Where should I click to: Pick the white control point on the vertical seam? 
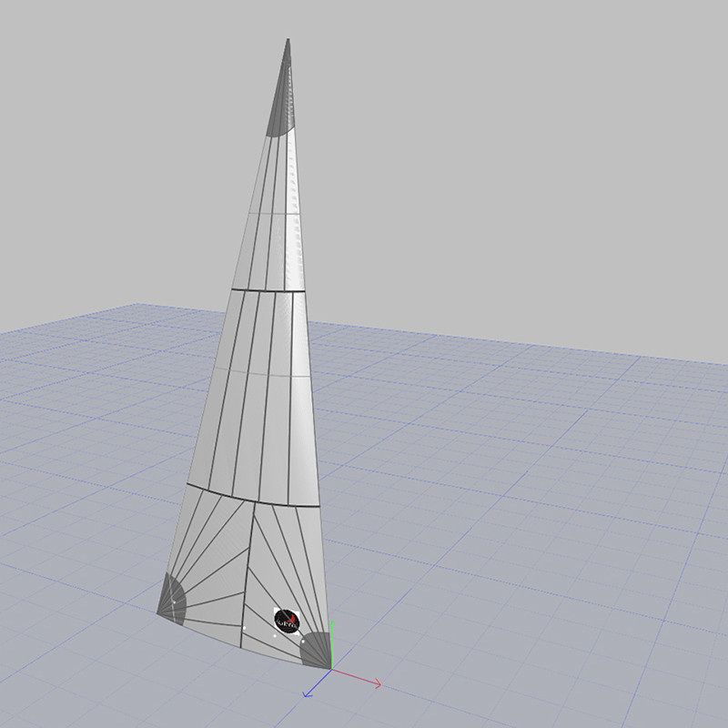coord(245,626)
